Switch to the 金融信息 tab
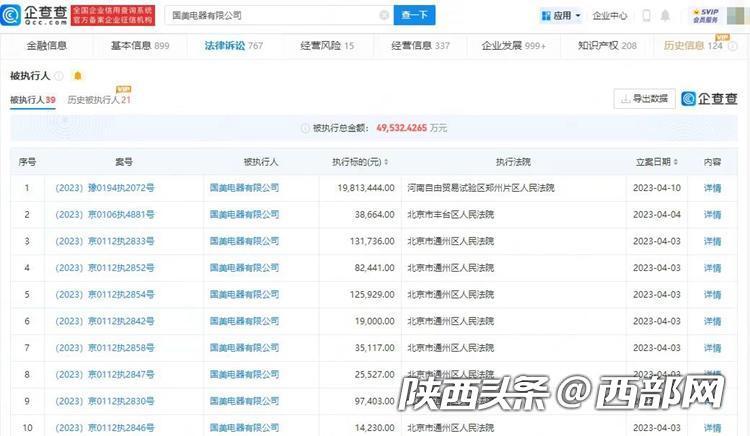 (x=46, y=46)
